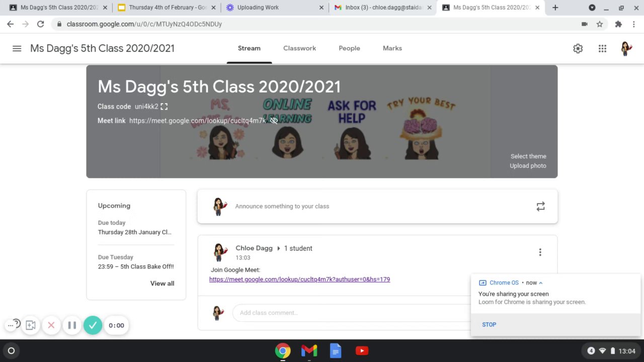644x362 pixels.
Task: Open Gmail from the shelf
Action: click(x=309, y=351)
